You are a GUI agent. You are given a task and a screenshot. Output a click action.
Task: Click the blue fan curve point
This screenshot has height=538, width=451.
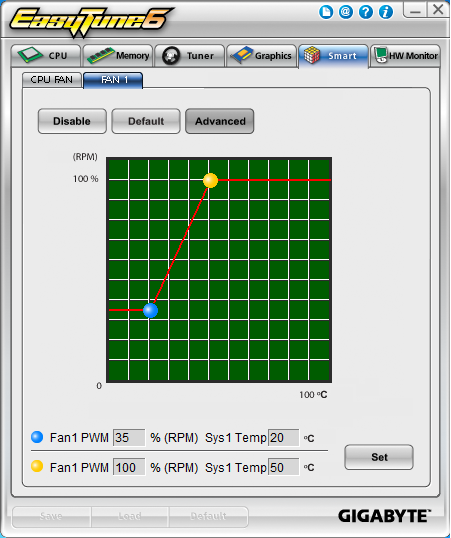click(150, 311)
